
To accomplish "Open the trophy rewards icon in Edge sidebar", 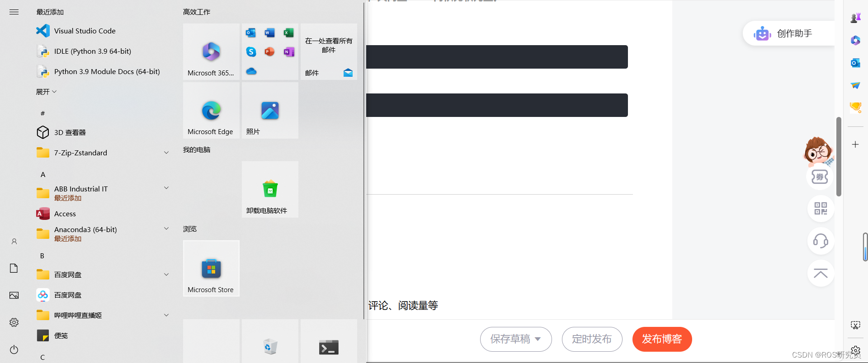I will point(855,107).
